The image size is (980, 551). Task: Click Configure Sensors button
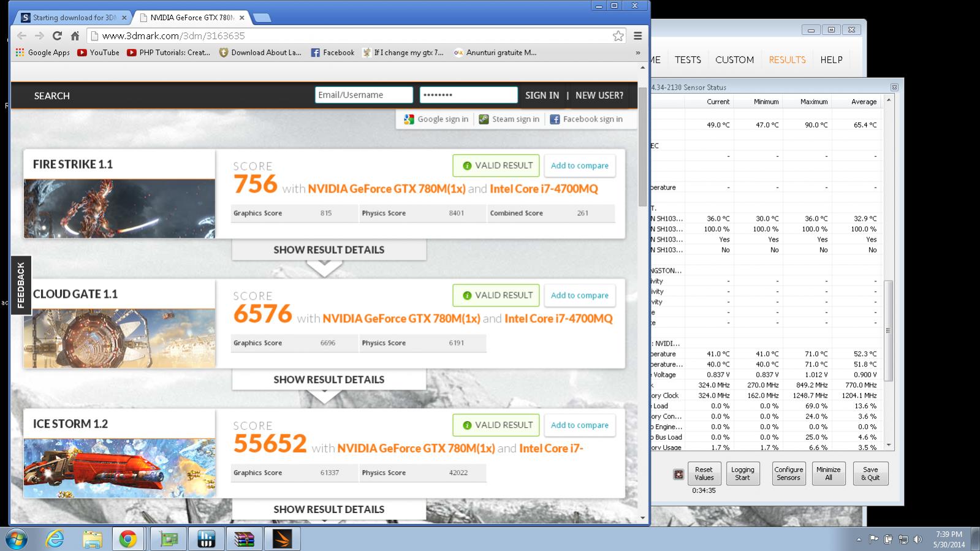(x=788, y=474)
